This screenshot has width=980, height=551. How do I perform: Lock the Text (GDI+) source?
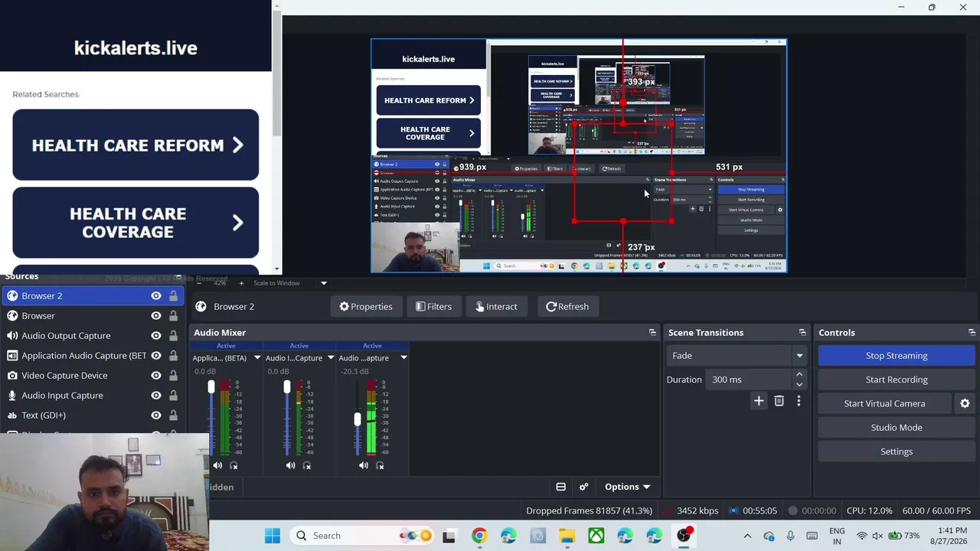[x=173, y=415]
